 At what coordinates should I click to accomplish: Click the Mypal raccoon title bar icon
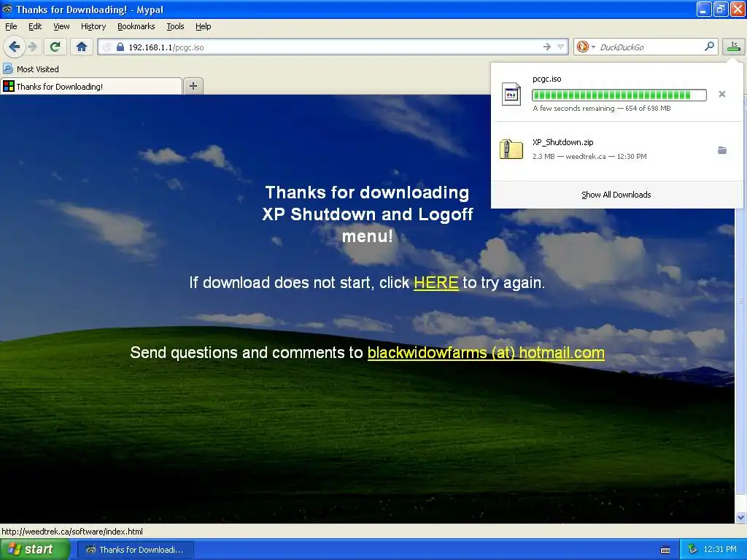click(x=7, y=9)
